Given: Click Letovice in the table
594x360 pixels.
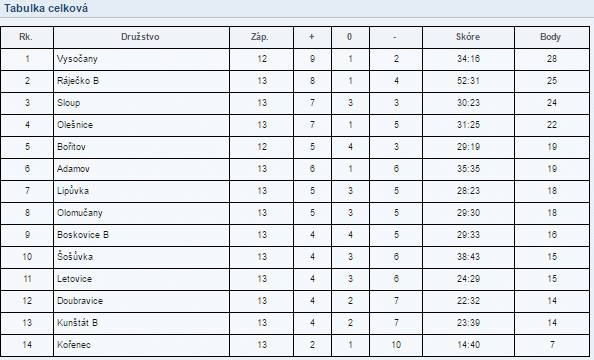Looking at the screenshot, I should click(74, 279).
